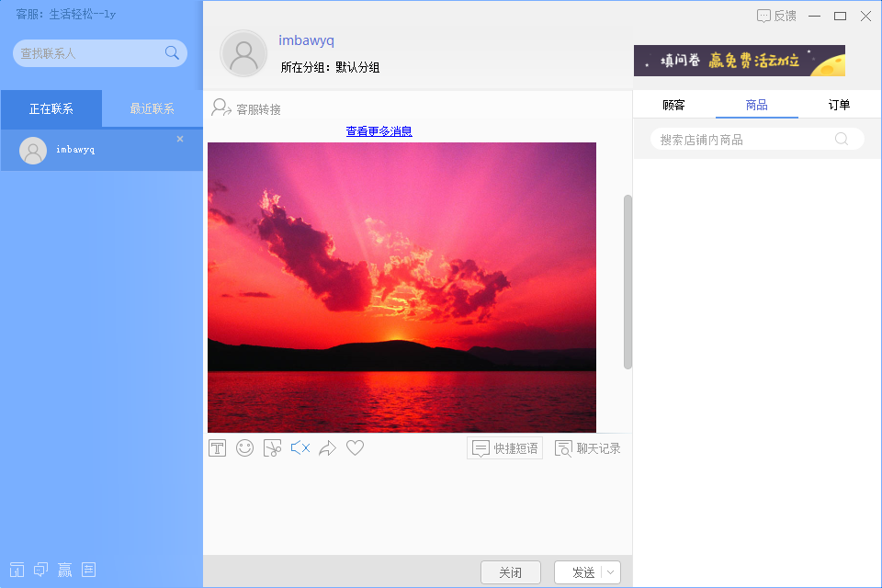Open the settings sliders icon in bottom sidebar
This screenshot has width=882, height=588.
click(88, 569)
